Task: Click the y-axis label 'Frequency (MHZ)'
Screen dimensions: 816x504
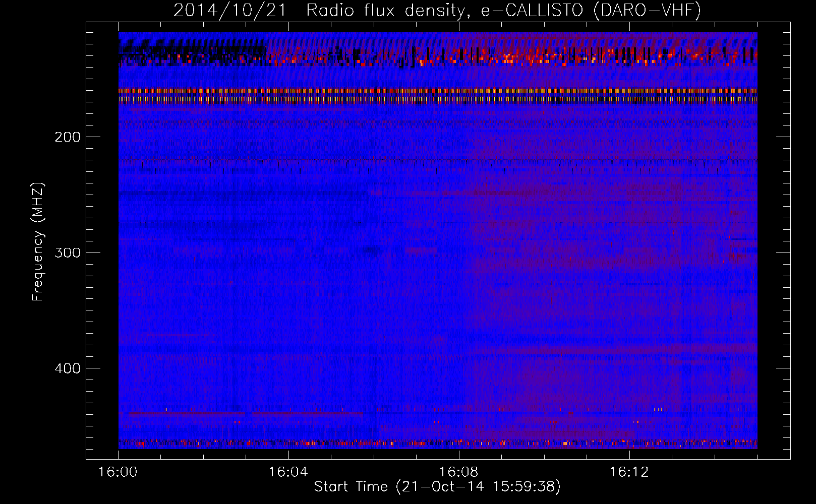Action: tap(37, 241)
